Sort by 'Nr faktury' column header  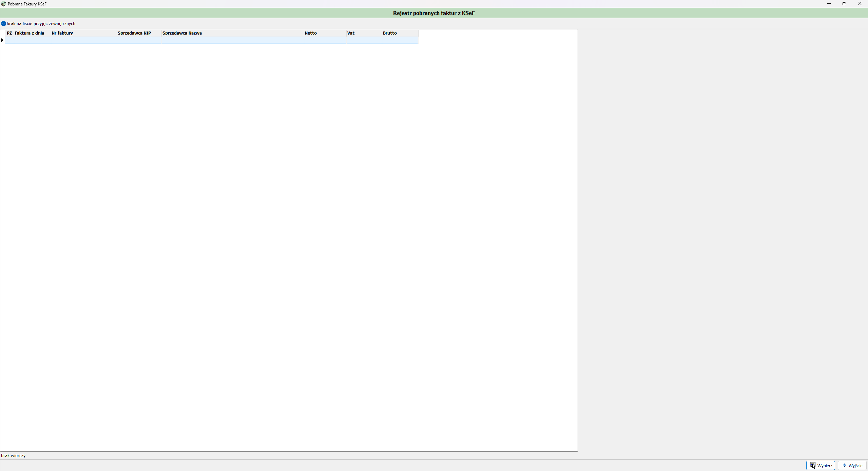[x=84, y=33]
